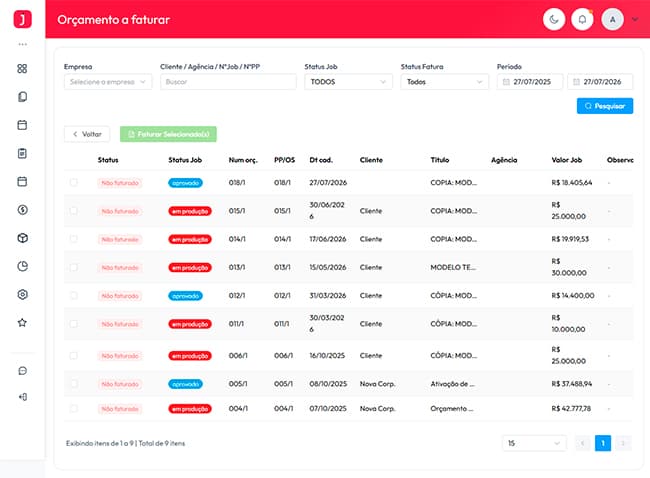Click the title Orçamento ... in row 004/1
This screenshot has height=478, width=650.
pyautogui.click(x=451, y=409)
